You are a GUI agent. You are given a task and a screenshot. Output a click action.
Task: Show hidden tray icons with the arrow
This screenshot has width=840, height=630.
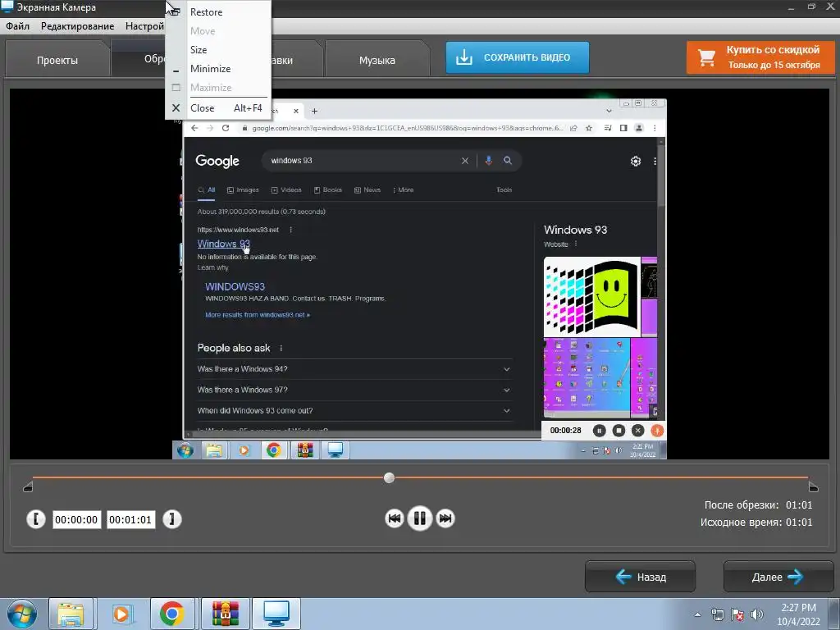[x=697, y=614]
